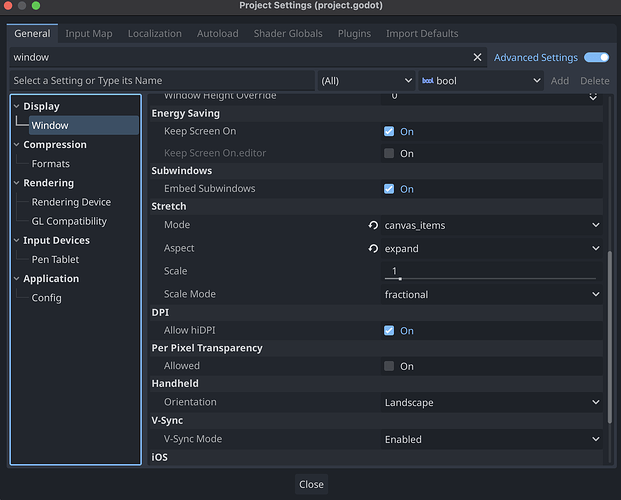Select Pen Tablet tree item
This screenshot has width=621, height=500.
55,260
